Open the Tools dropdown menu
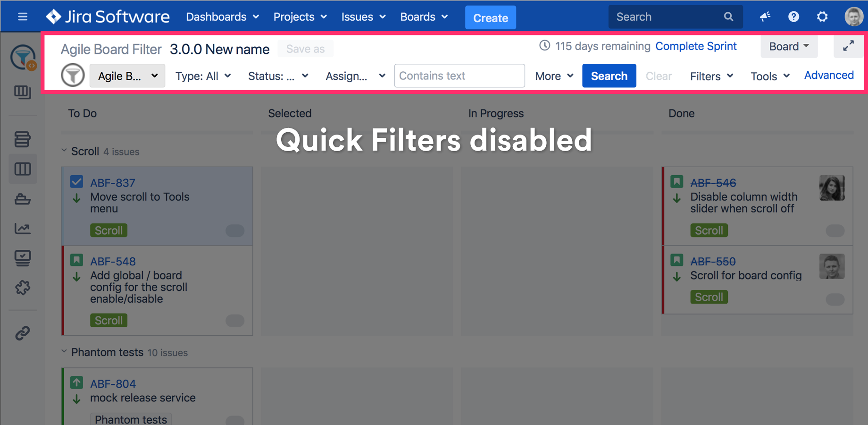 click(770, 76)
